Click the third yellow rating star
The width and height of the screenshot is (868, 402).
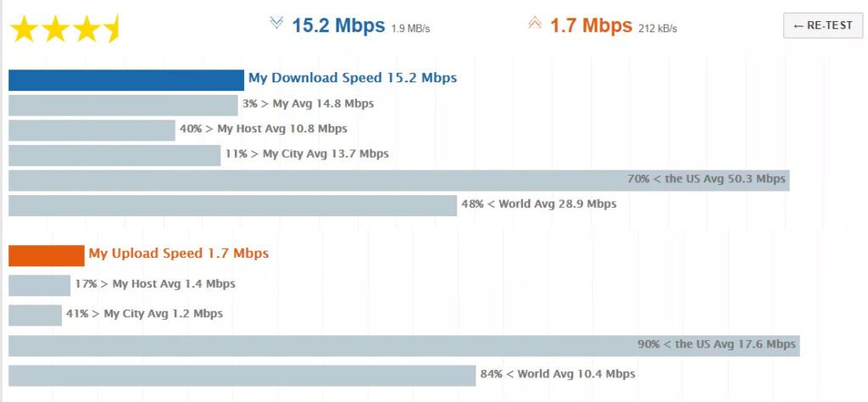(87, 29)
